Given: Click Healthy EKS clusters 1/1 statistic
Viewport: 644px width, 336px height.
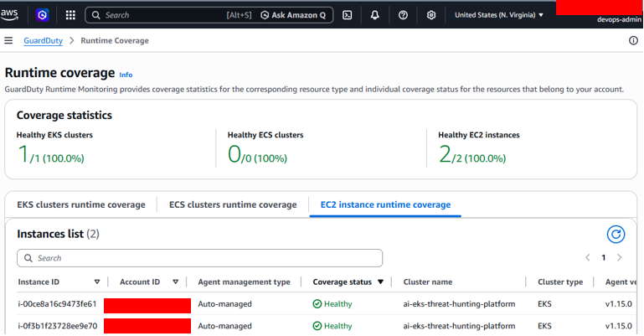Looking at the screenshot, I should click(51, 154).
